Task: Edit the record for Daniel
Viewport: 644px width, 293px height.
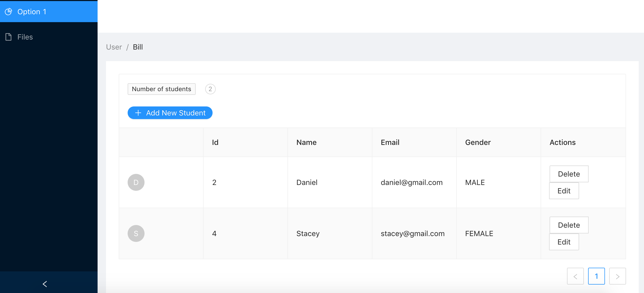Action: pyautogui.click(x=564, y=191)
